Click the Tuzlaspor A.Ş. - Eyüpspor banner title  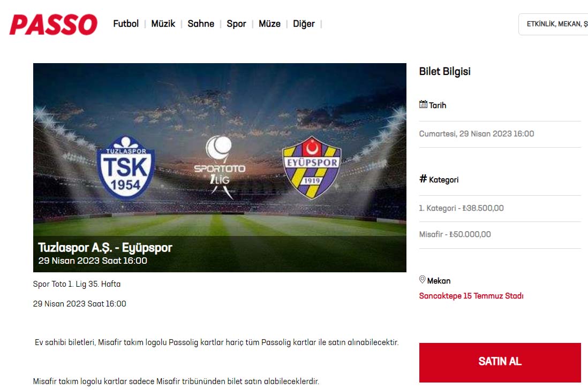click(x=105, y=248)
